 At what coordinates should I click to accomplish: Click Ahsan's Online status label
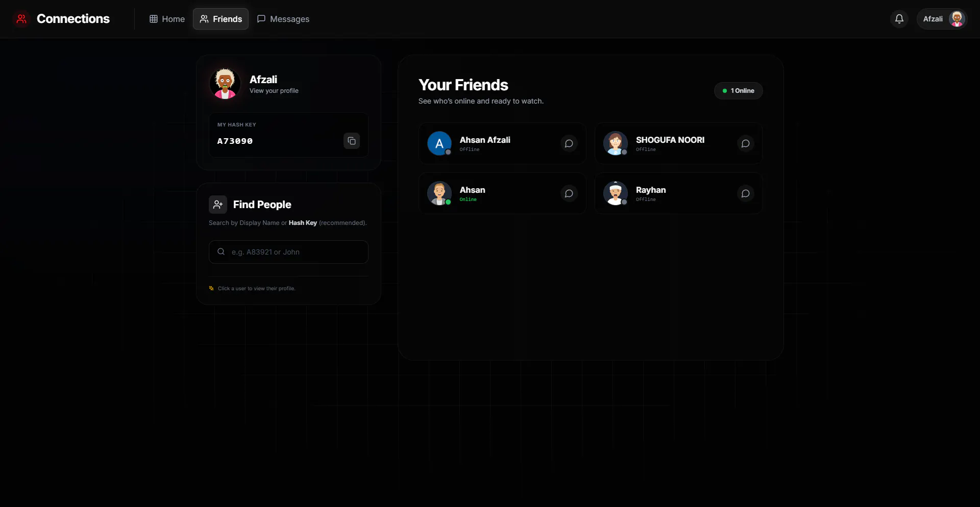click(x=468, y=199)
